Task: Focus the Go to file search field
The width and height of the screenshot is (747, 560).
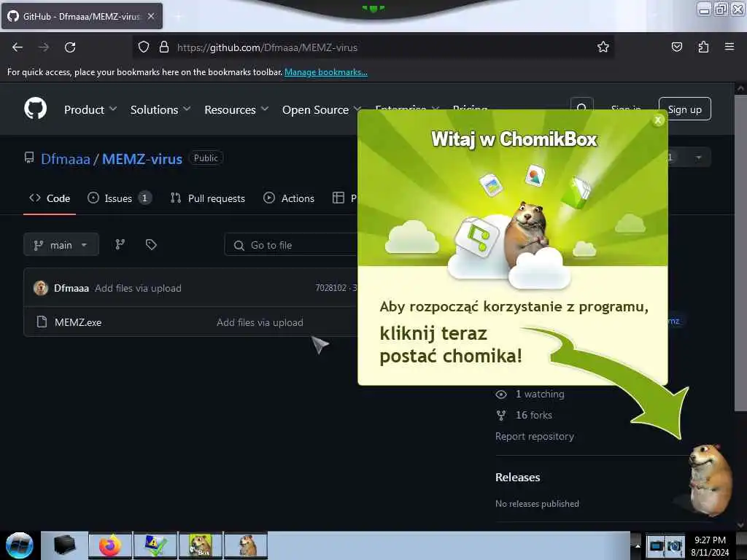Action: click(292, 245)
